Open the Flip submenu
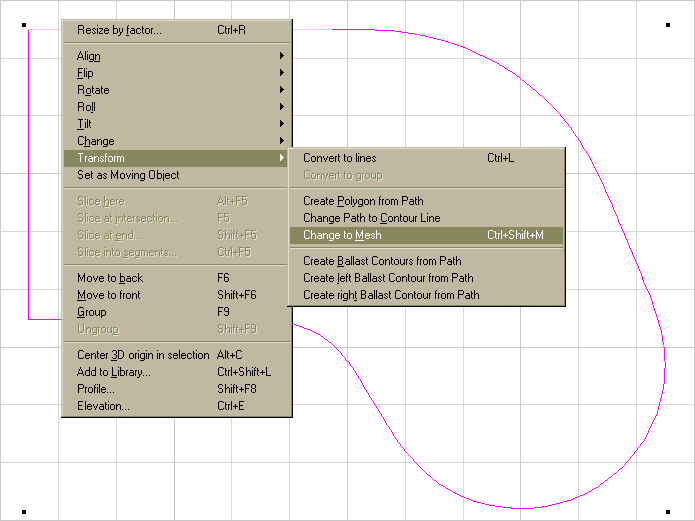 click(x=176, y=73)
